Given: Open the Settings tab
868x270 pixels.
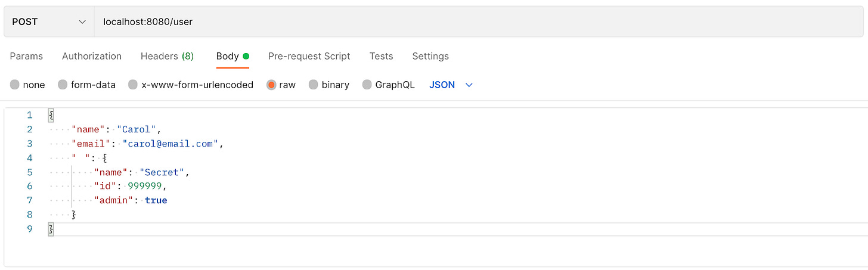Looking at the screenshot, I should click(430, 56).
